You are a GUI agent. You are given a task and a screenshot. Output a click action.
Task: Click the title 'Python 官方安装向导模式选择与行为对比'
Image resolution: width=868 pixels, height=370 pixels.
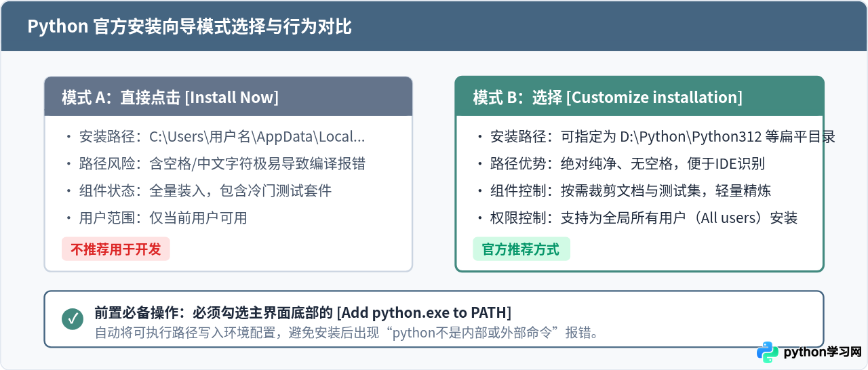(190, 26)
